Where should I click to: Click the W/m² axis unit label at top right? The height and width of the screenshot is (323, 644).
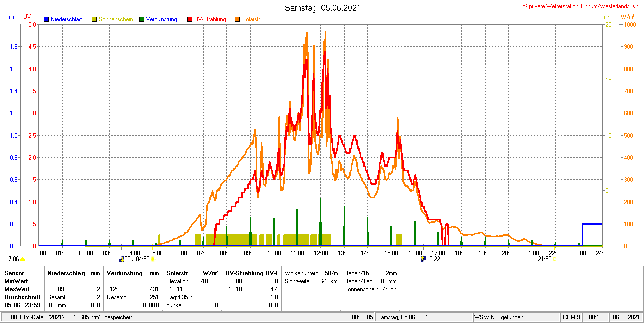pos(627,17)
